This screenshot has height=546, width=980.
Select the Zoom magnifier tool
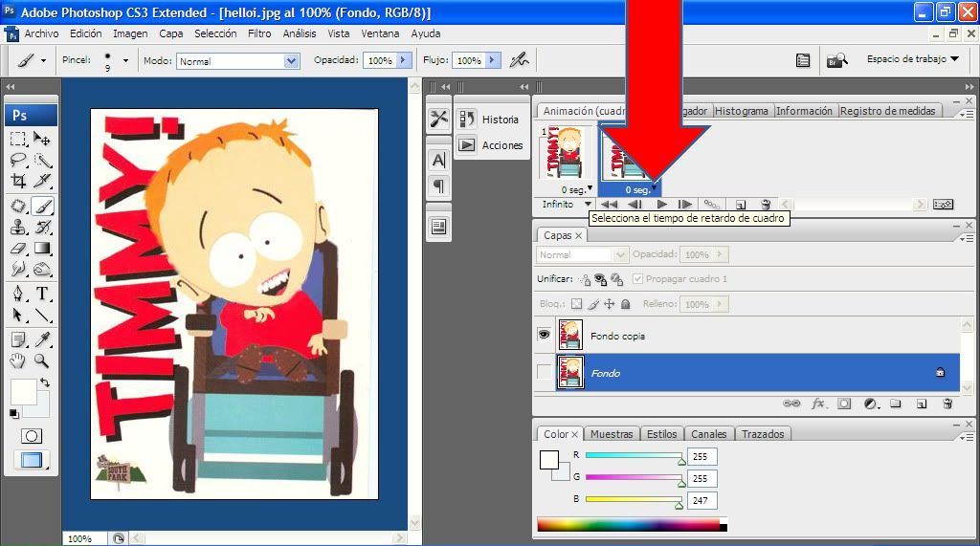(42, 360)
